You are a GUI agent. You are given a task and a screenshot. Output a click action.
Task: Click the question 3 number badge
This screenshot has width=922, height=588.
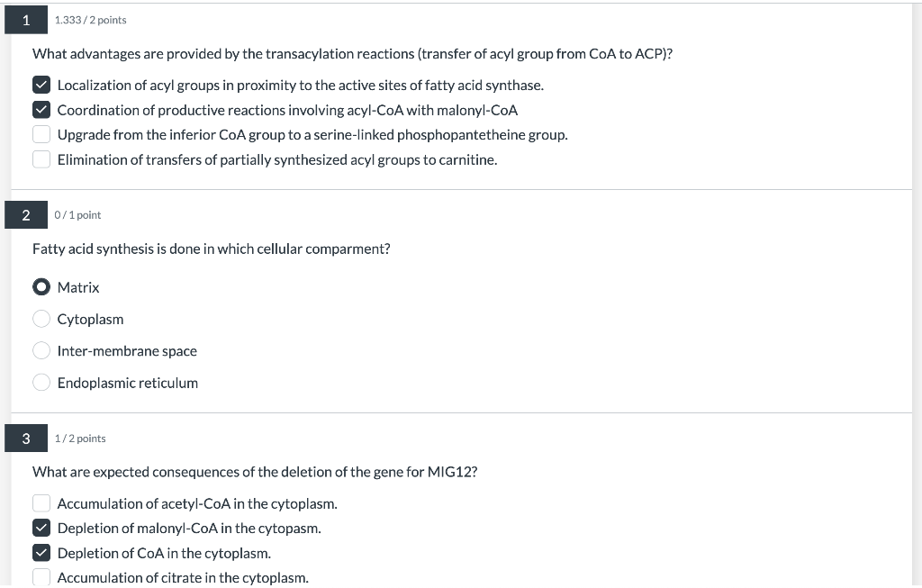click(25, 438)
